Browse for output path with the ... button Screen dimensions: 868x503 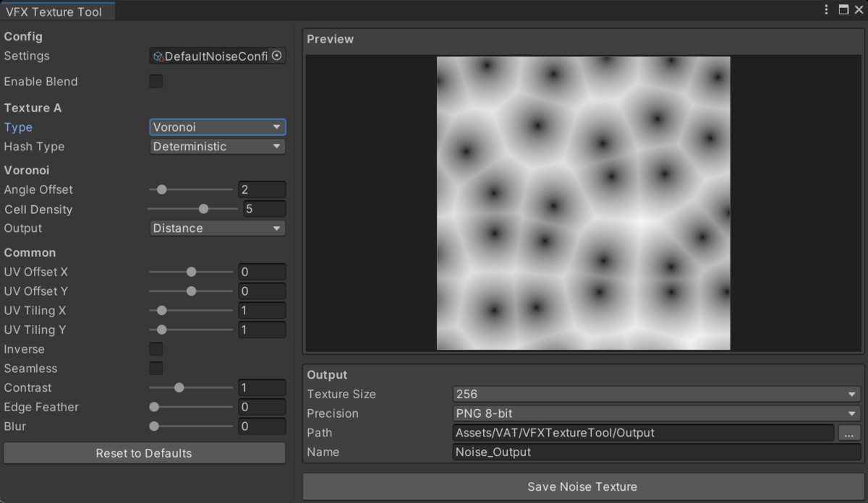[x=849, y=433]
